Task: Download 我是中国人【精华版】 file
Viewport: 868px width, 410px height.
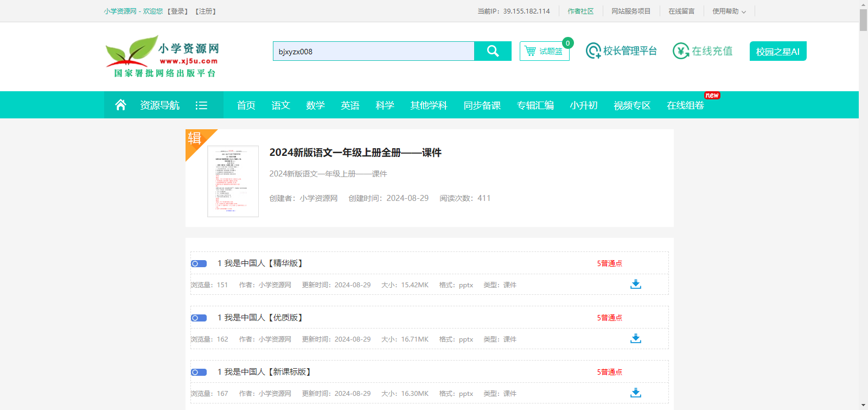Action: pos(636,284)
